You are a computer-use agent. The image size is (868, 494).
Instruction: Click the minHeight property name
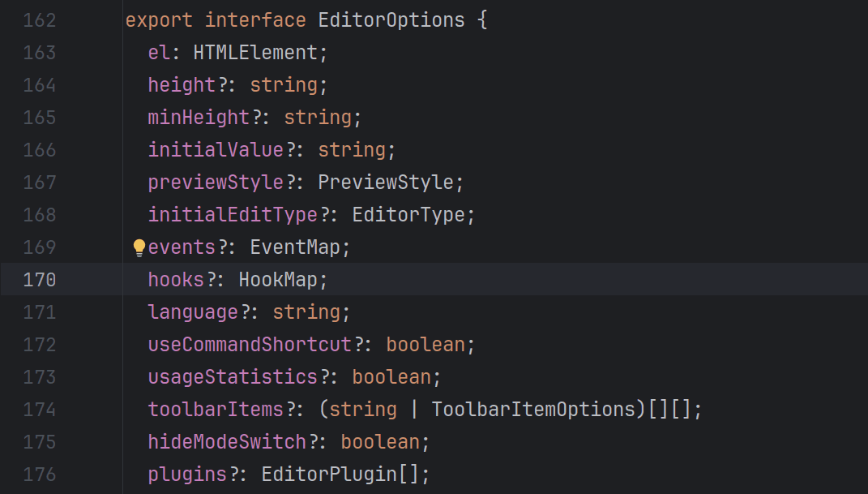click(199, 118)
